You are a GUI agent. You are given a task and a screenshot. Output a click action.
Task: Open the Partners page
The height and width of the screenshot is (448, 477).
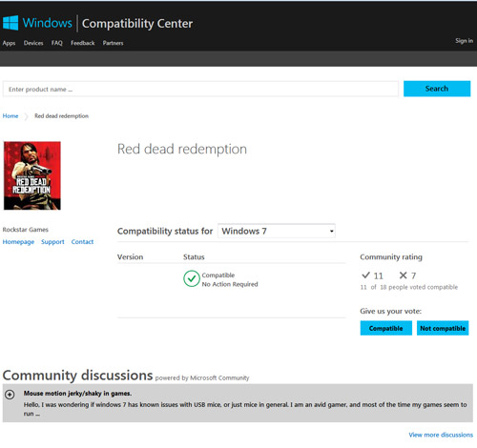113,43
